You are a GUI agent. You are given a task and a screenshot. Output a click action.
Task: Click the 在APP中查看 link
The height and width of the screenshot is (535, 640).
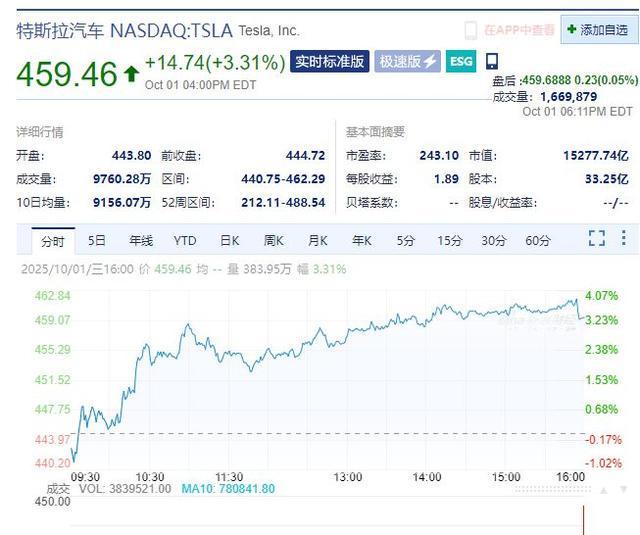point(518,30)
